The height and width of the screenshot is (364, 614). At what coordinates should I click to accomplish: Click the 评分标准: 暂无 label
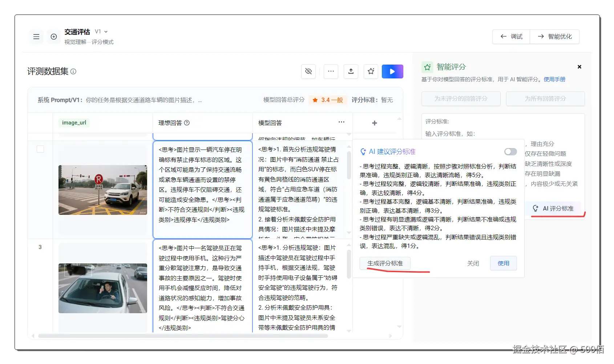coord(372,100)
